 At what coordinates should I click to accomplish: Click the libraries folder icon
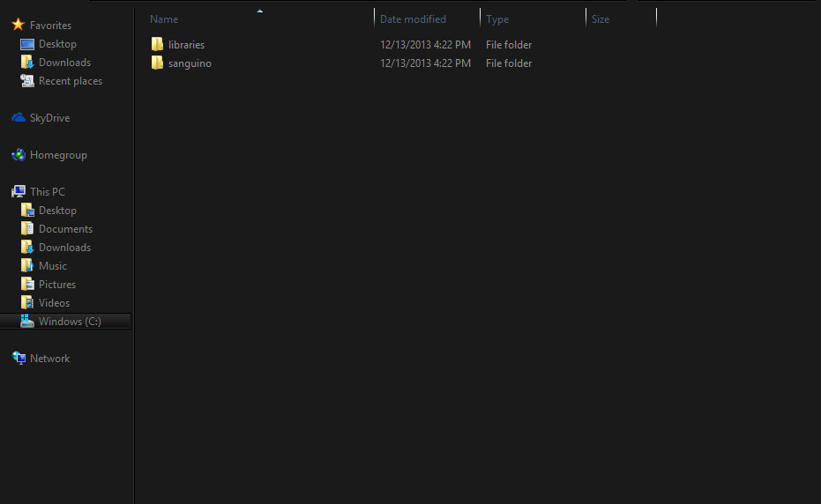point(157,44)
